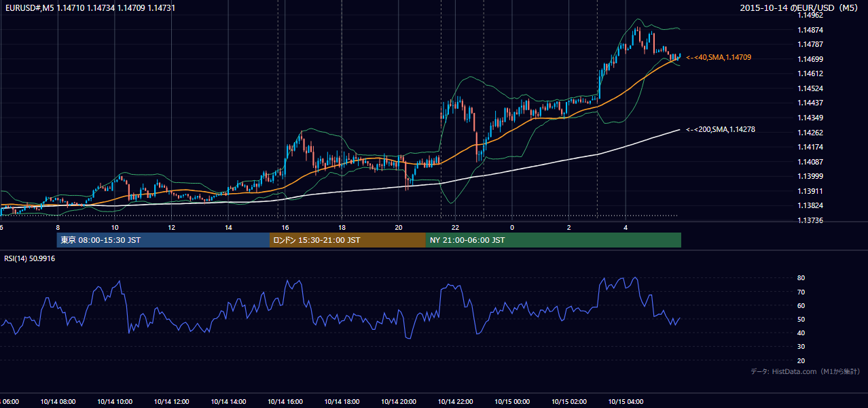
Task: Click the 10/15 04:00 time axis label
Action: click(x=626, y=402)
